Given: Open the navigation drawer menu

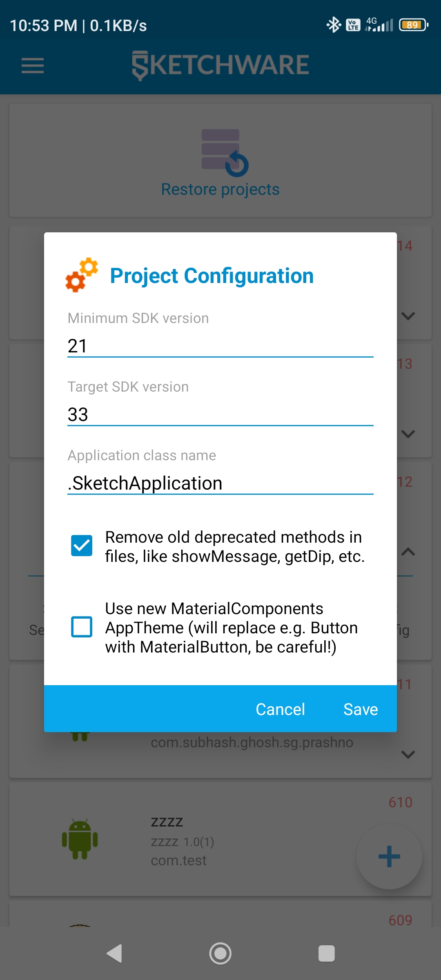Looking at the screenshot, I should (x=32, y=65).
